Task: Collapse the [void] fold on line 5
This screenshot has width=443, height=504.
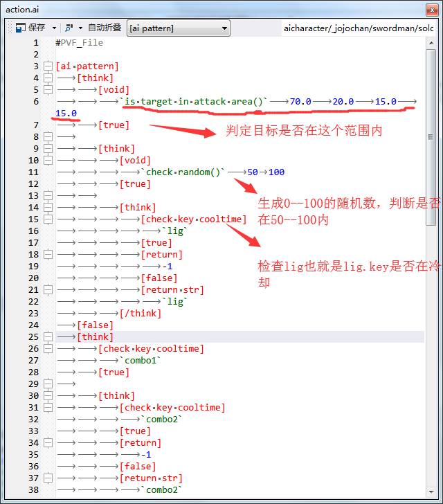Action: [48, 90]
